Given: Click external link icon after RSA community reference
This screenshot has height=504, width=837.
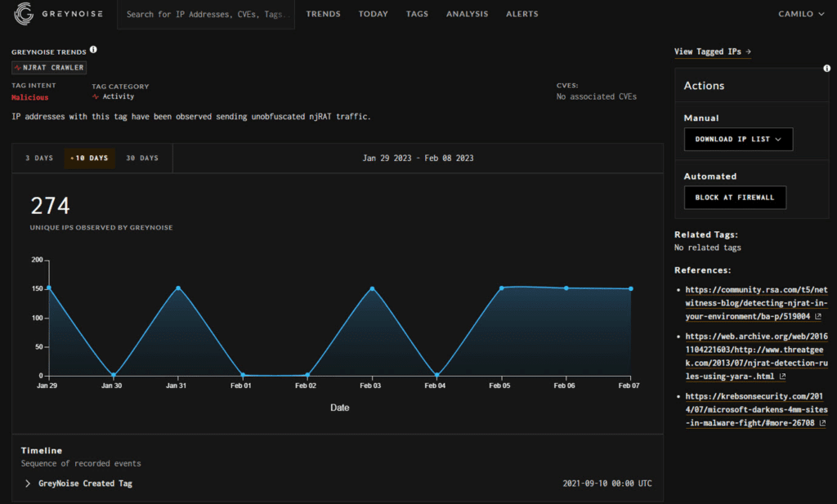Looking at the screenshot, I should 817,316.
